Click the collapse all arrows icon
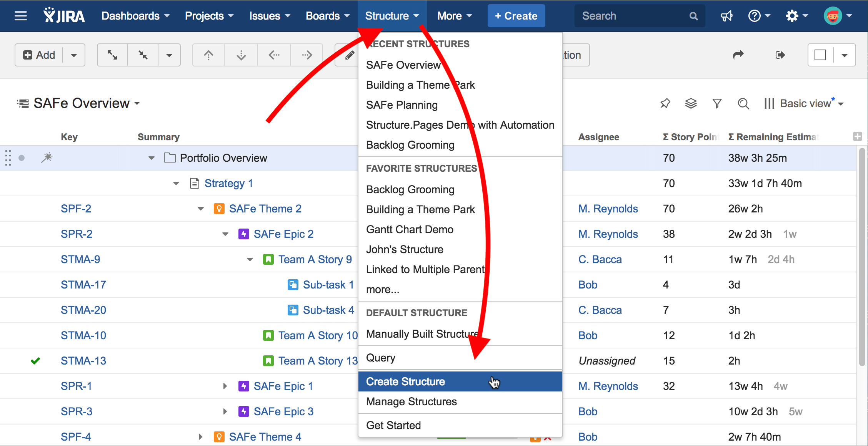 [143, 55]
